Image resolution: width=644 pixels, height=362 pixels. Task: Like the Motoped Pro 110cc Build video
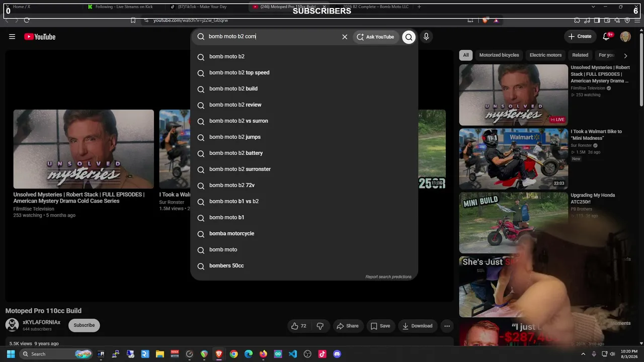click(x=299, y=326)
